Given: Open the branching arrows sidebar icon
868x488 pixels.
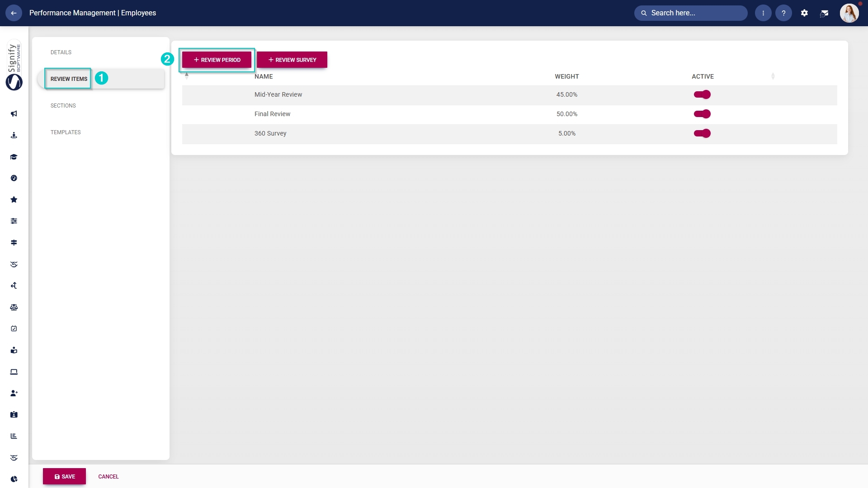Looking at the screenshot, I should pos(14,286).
